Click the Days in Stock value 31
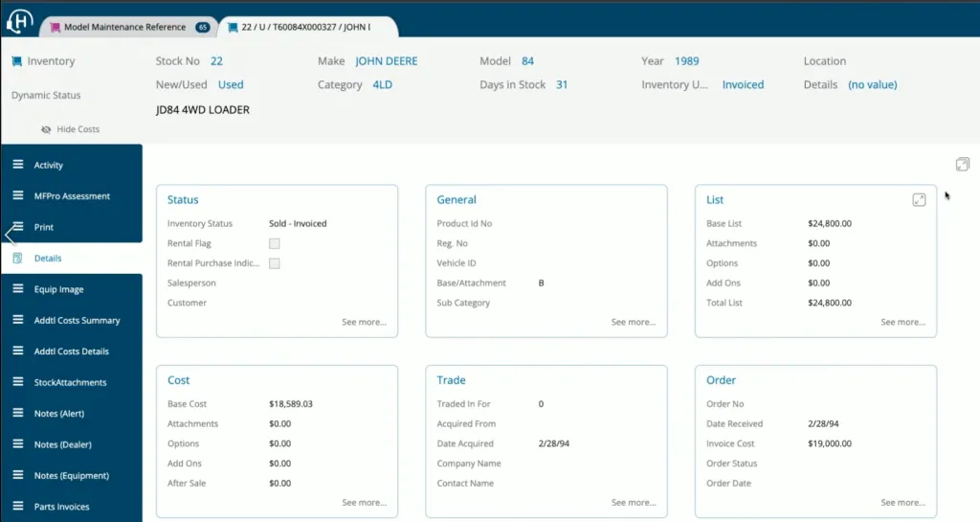The height and width of the screenshot is (522, 980). [x=562, y=84]
